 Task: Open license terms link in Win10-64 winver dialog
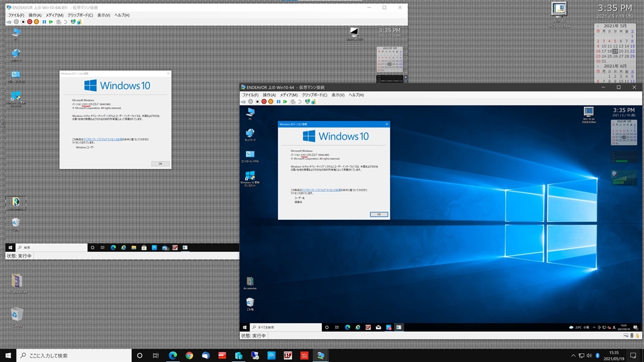point(321,190)
